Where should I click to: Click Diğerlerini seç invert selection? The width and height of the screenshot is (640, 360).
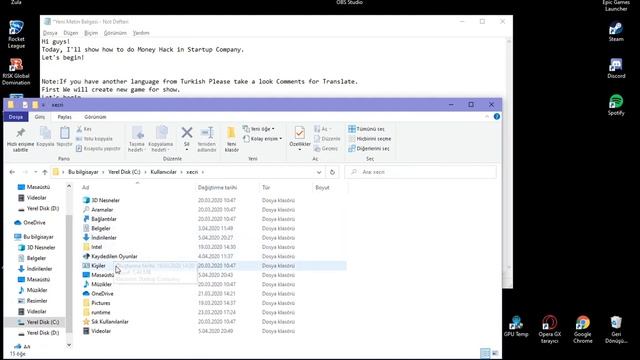pos(369,149)
